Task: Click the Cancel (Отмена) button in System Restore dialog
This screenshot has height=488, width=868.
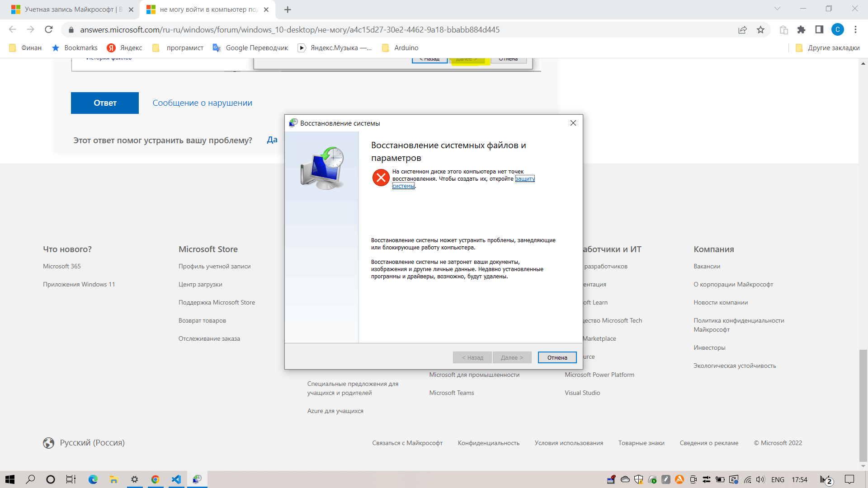Action: point(557,357)
